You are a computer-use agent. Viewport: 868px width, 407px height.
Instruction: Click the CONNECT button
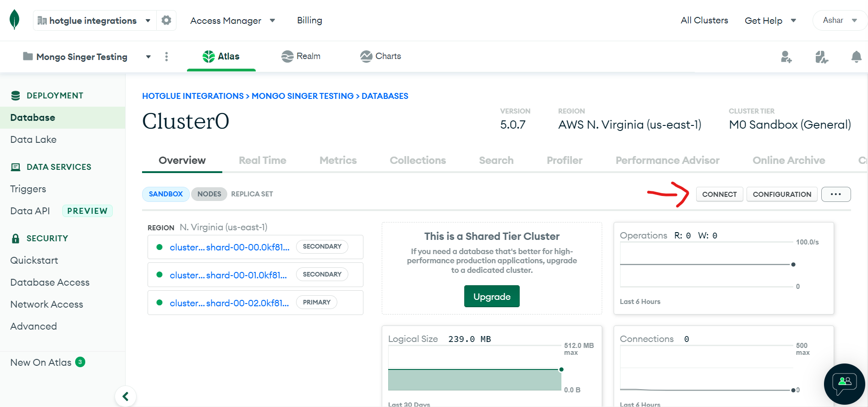(x=720, y=194)
